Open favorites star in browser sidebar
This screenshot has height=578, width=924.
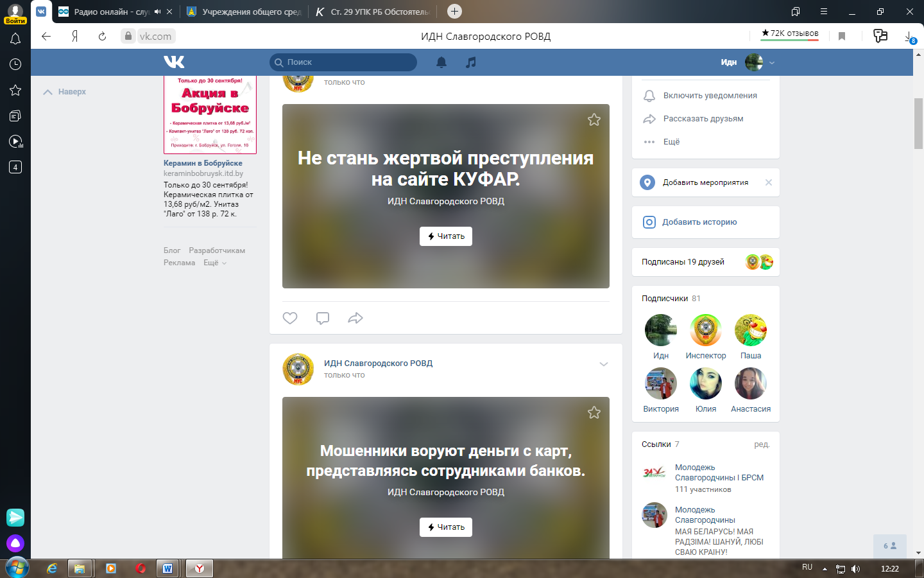pyautogui.click(x=15, y=90)
